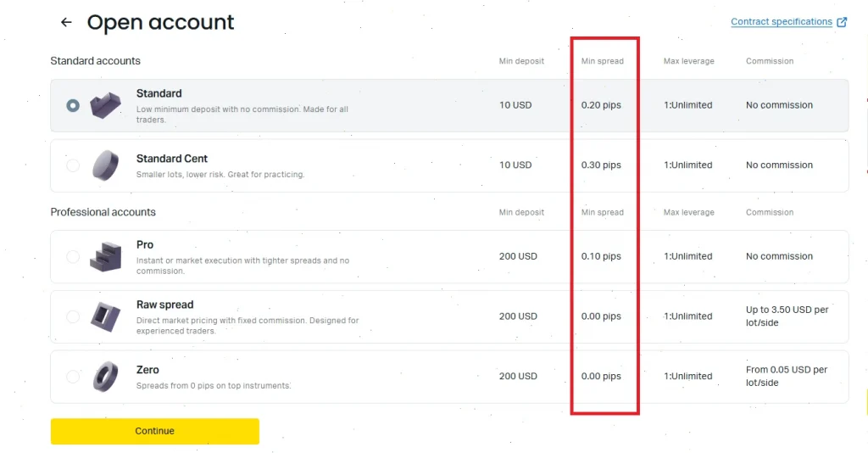868x453 pixels.
Task: Select the Zero account radio button
Action: click(x=73, y=377)
